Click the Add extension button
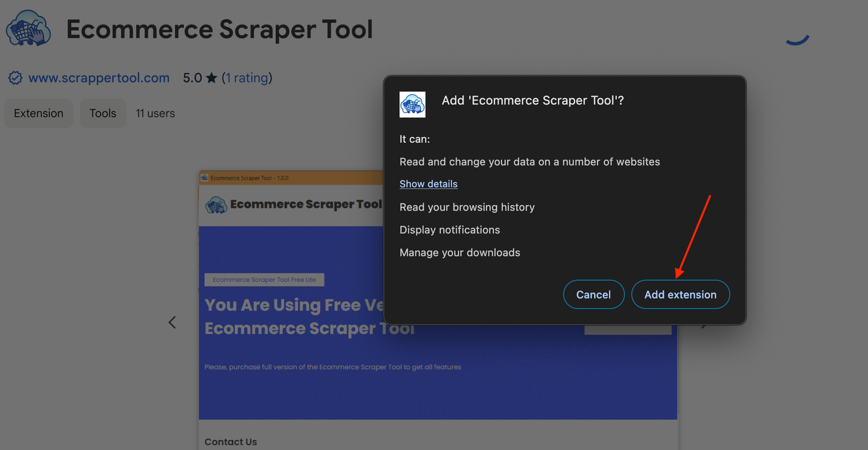868x450 pixels. tap(680, 294)
